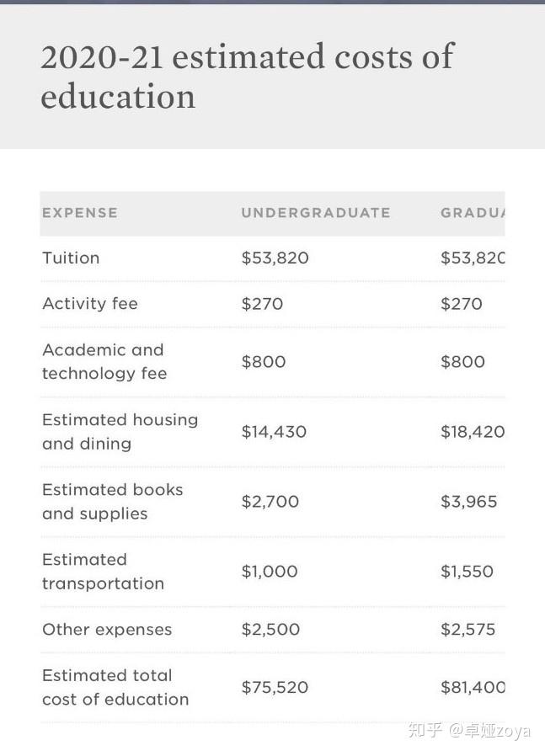
Task: Click the UNDERGRADUATE column header
Action: click(316, 213)
